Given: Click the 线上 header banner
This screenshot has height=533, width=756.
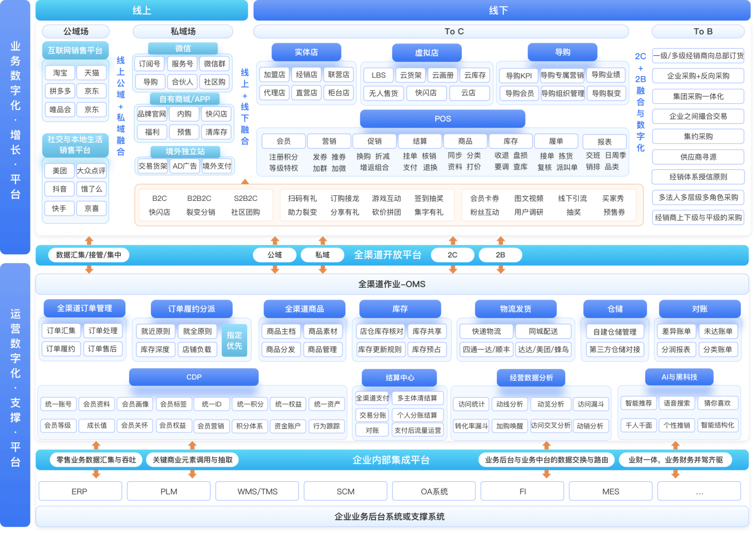Looking at the screenshot, I should [x=142, y=10].
